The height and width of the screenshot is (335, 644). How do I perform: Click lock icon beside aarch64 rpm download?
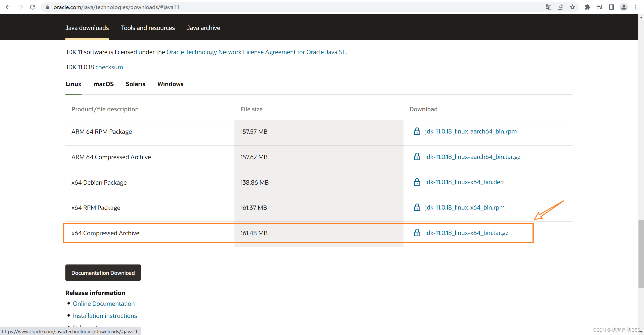click(417, 131)
